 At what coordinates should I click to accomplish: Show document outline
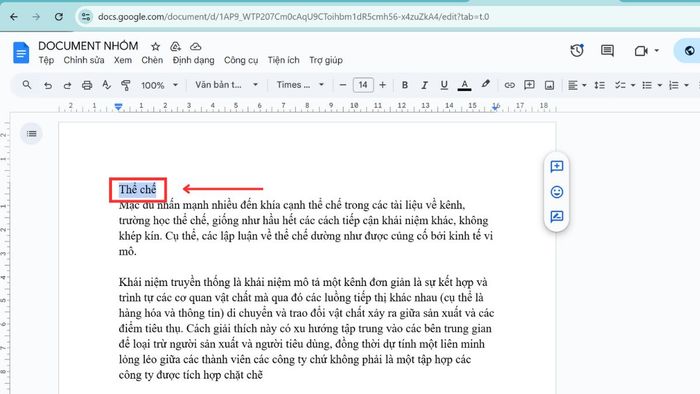point(31,133)
